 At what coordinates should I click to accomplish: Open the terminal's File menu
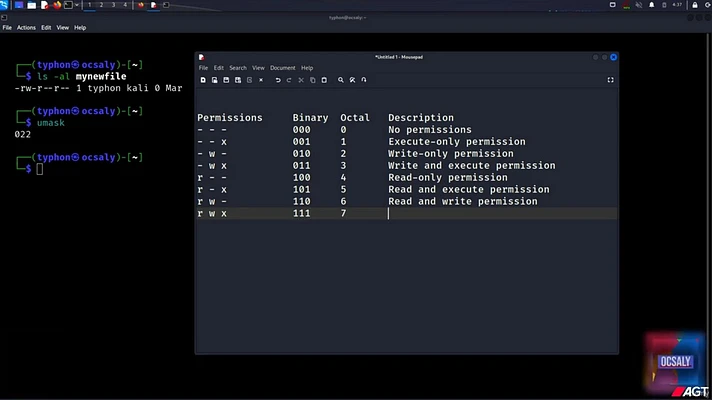coord(7,28)
